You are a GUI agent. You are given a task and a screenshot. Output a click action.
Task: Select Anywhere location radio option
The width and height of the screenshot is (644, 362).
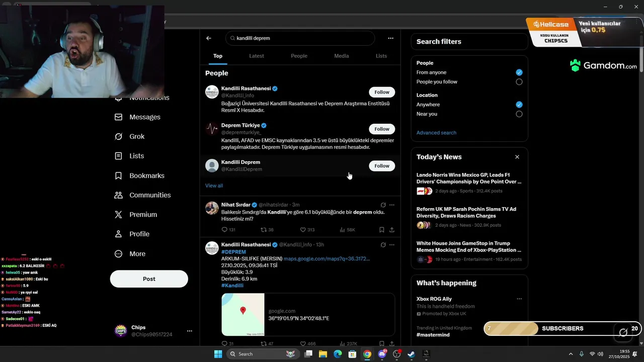[519, 105]
